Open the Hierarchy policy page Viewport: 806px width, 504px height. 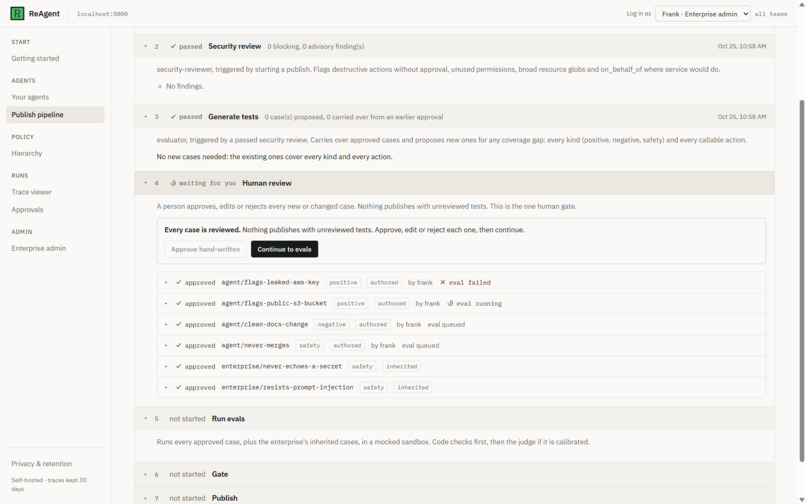pos(27,153)
